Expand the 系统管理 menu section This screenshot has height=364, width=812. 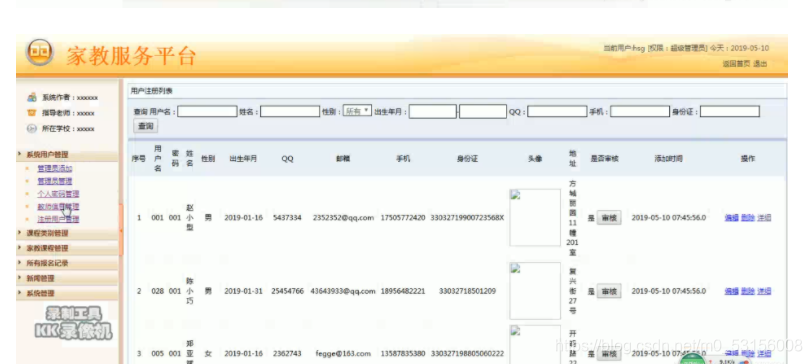pos(67,293)
